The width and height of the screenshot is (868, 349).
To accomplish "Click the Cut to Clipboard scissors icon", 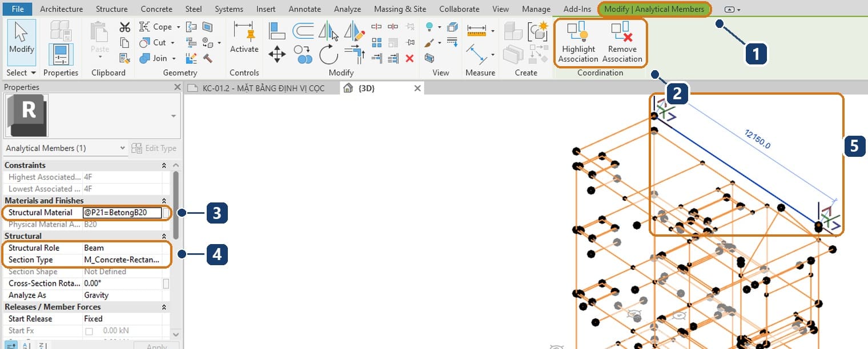I will click(x=125, y=27).
